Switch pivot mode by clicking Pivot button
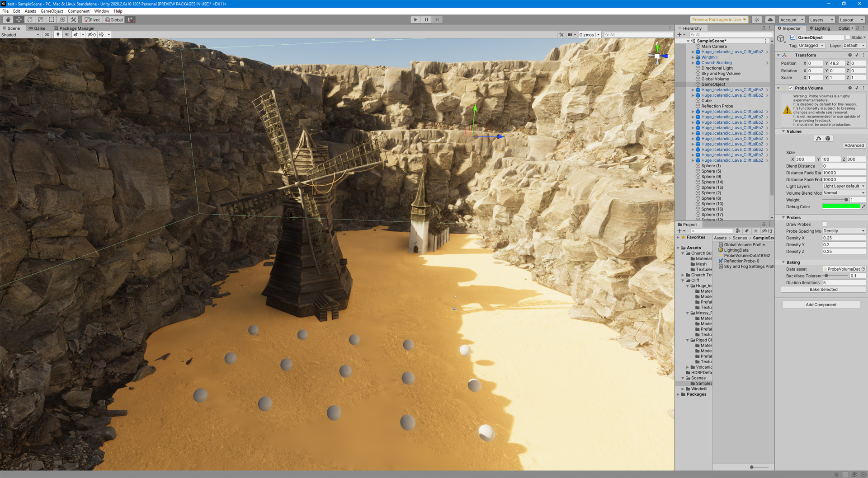The width and height of the screenshot is (868, 478). (x=92, y=19)
